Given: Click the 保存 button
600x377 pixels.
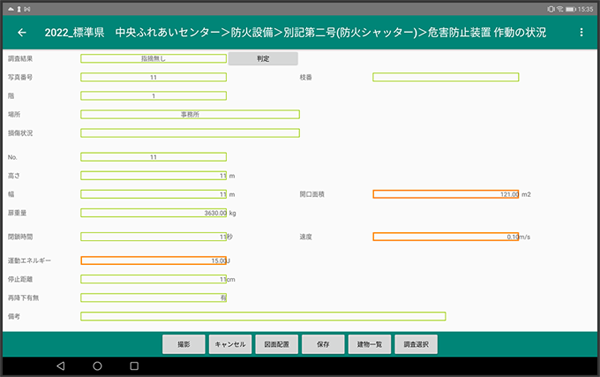Looking at the screenshot, I should [x=323, y=344].
